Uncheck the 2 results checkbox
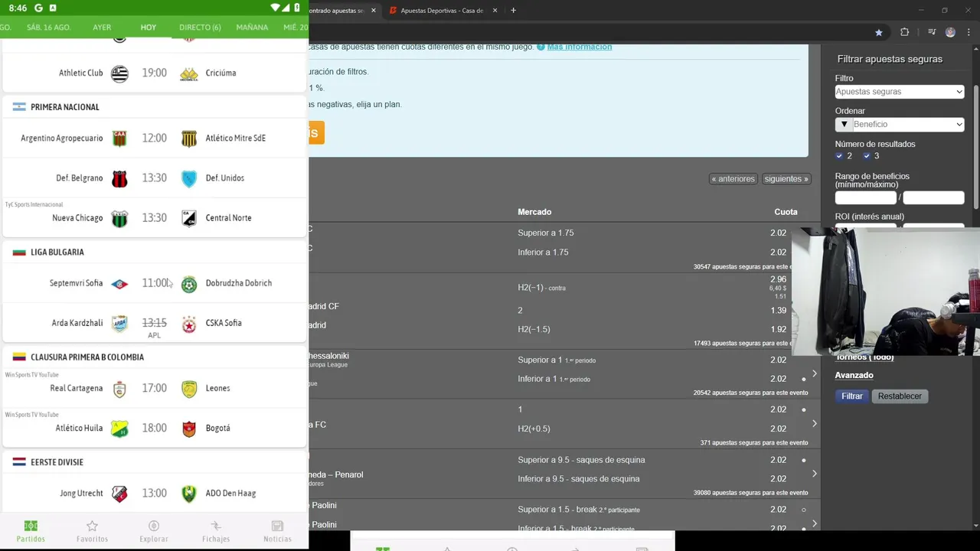The width and height of the screenshot is (980, 551). (839, 156)
